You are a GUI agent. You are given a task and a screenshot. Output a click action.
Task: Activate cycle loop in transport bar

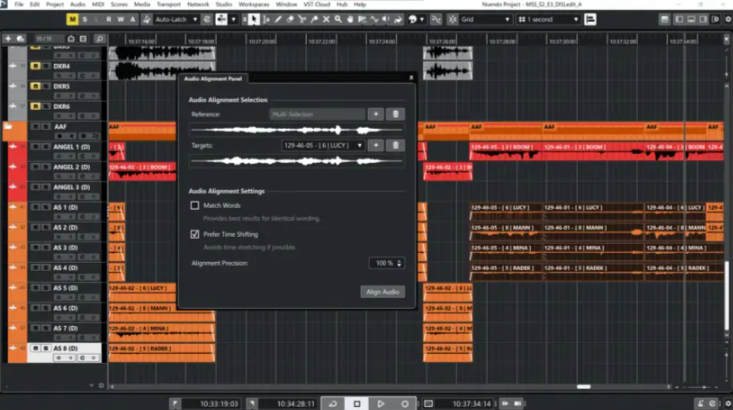coord(333,403)
